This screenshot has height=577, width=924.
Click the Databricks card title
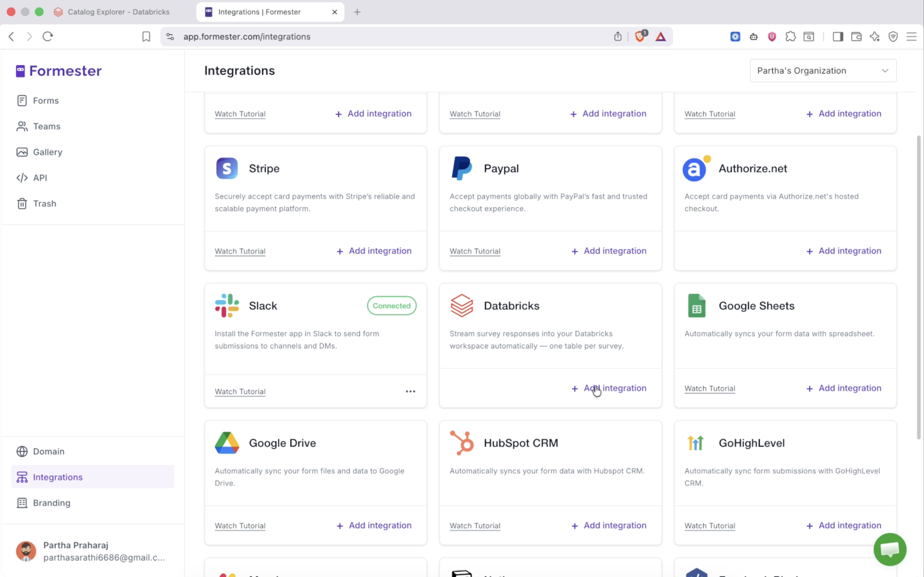[512, 306]
